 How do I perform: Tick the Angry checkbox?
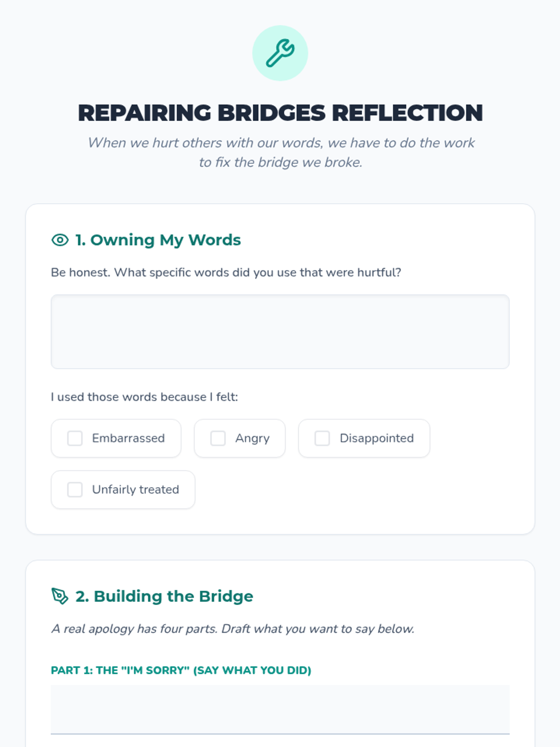pyautogui.click(x=218, y=438)
